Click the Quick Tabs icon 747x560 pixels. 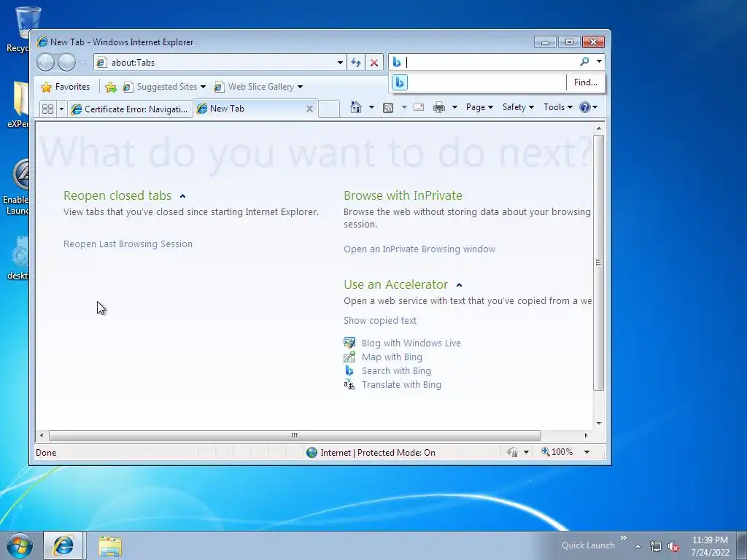click(x=47, y=109)
